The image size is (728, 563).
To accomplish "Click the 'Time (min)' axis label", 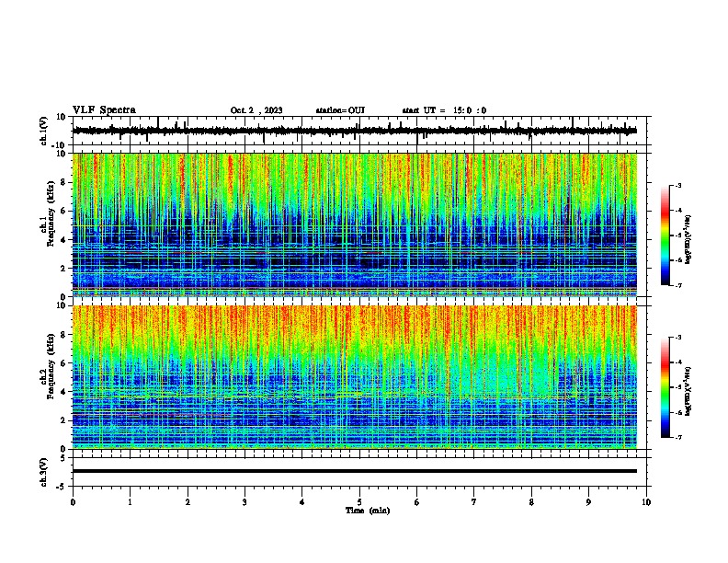I will (x=368, y=511).
